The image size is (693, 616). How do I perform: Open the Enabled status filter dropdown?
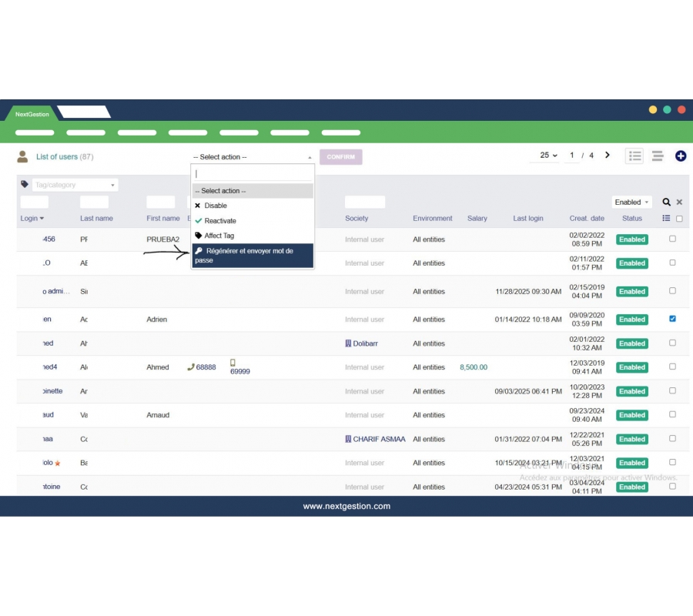tap(631, 203)
